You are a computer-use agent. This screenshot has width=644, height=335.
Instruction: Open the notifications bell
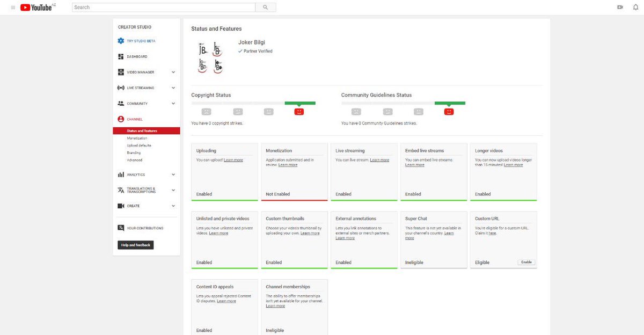(x=635, y=8)
